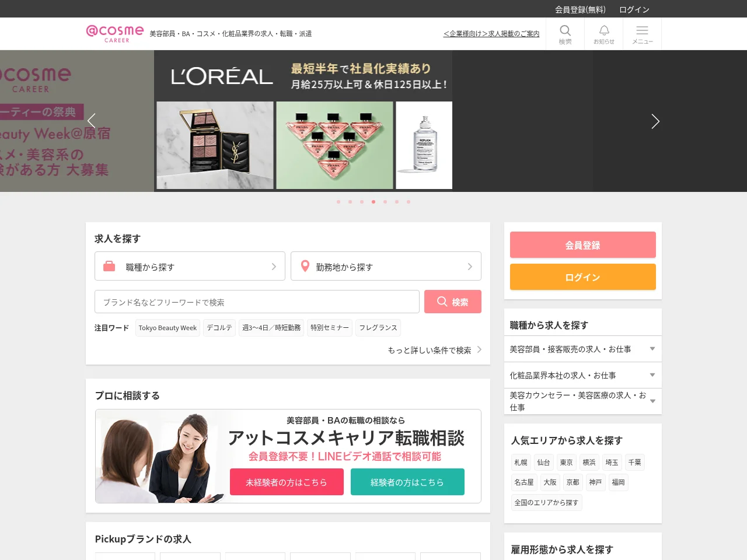Select the last carousel pagination dot
The width and height of the screenshot is (747, 560).
click(409, 202)
